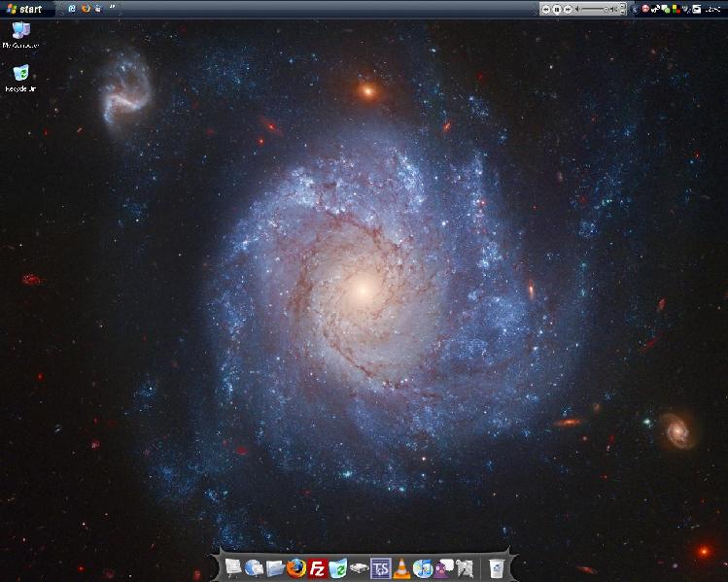Skip to next track in taskbar player
Screen dimensions: 728x582
568,9
